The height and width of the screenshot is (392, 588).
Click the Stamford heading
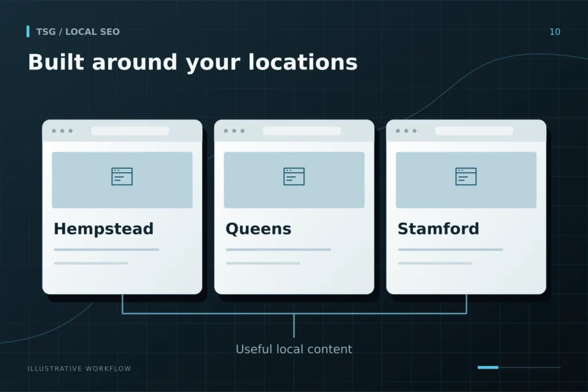pos(438,228)
